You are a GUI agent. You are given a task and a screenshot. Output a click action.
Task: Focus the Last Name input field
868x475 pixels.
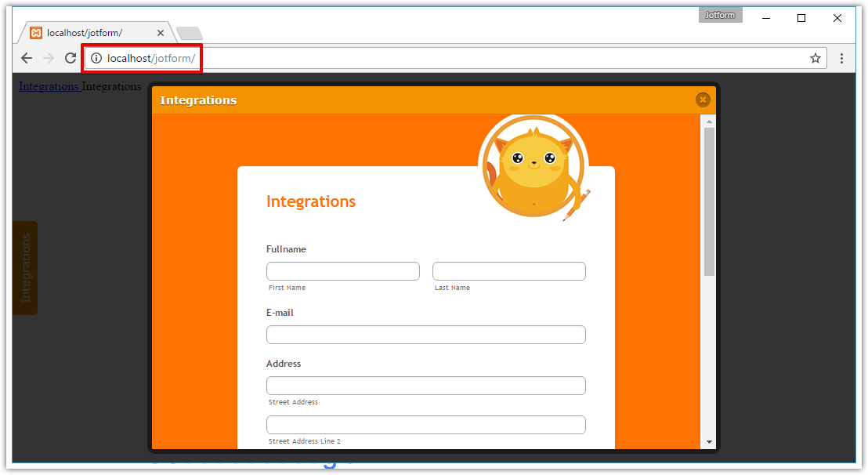pos(508,270)
